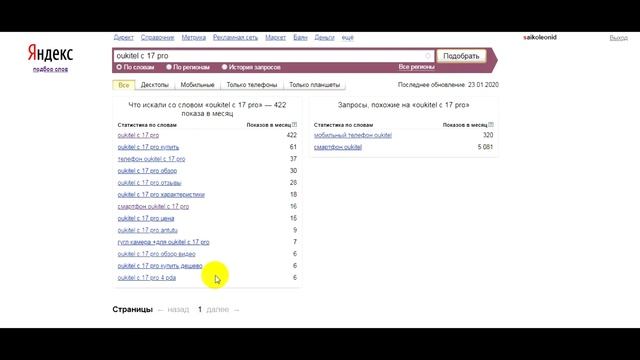Clear the search field with the X icon
Image resolution: width=640 pixels, height=360 pixels.
(428, 56)
